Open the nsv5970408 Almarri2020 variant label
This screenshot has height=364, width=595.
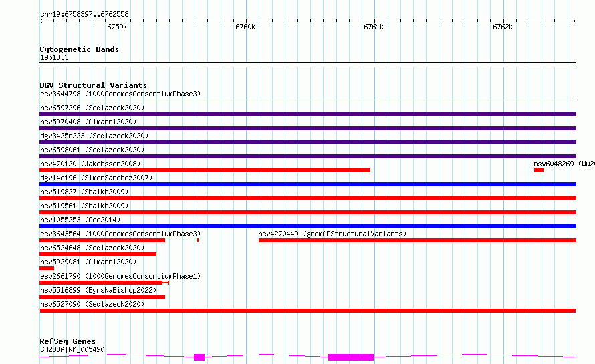pyautogui.click(x=88, y=122)
